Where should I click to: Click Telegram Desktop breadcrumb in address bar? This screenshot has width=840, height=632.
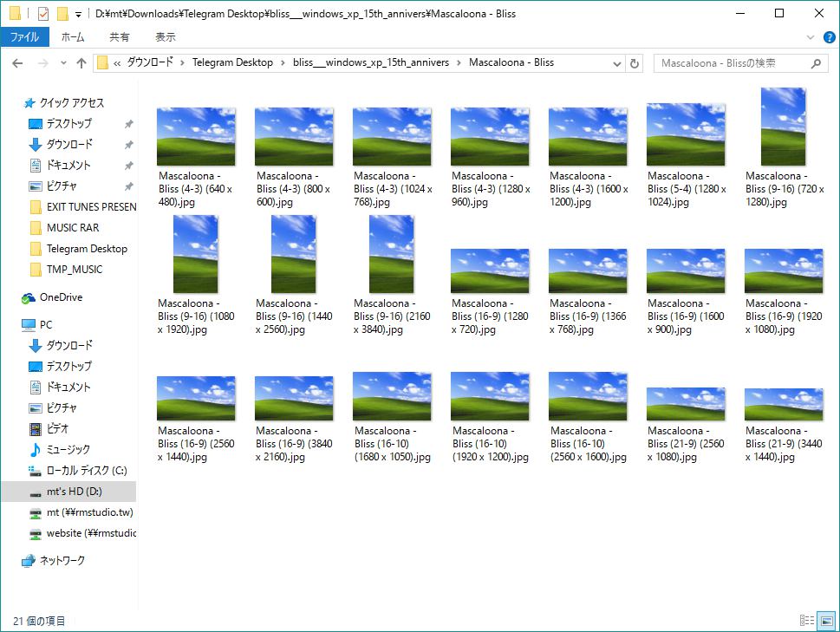point(232,62)
